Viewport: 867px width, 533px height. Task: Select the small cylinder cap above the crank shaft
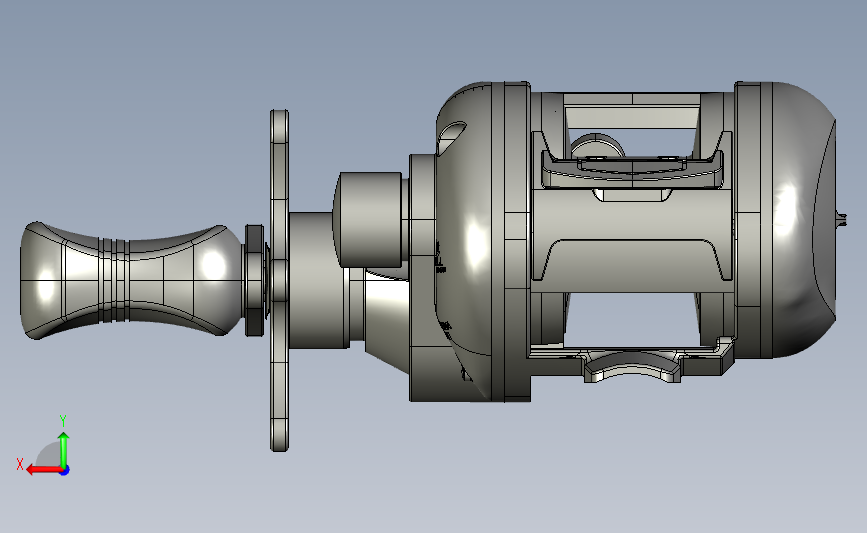coord(368,220)
